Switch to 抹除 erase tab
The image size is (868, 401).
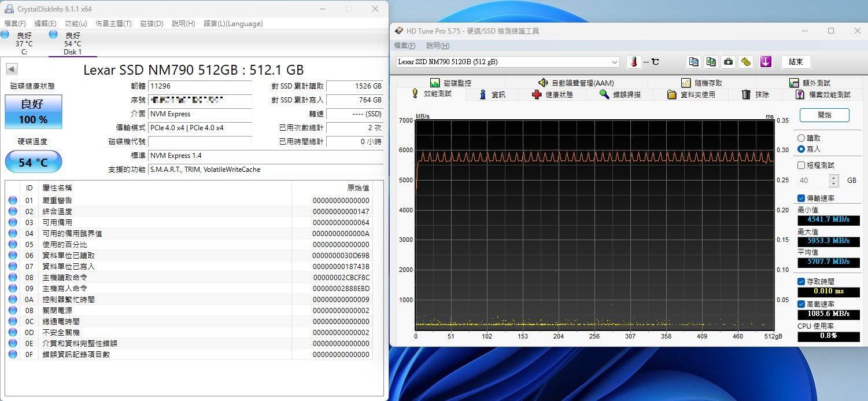(x=755, y=94)
